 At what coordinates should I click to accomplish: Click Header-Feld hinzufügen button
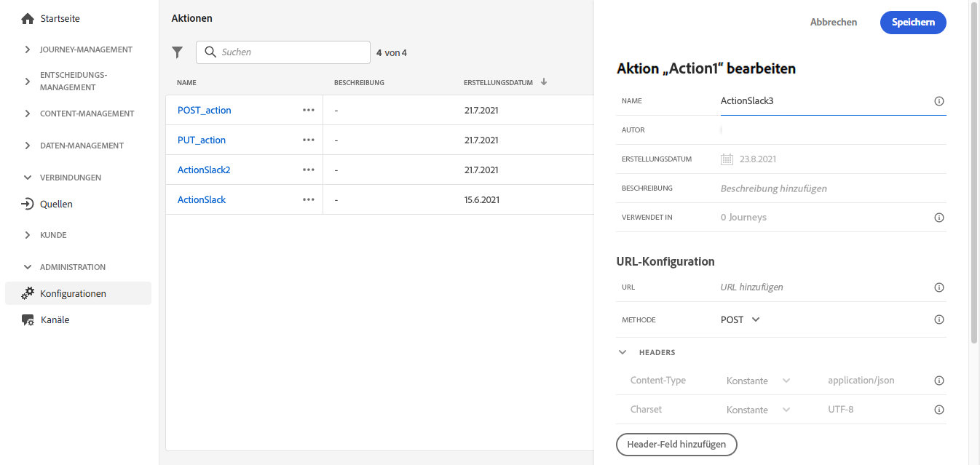(x=676, y=444)
